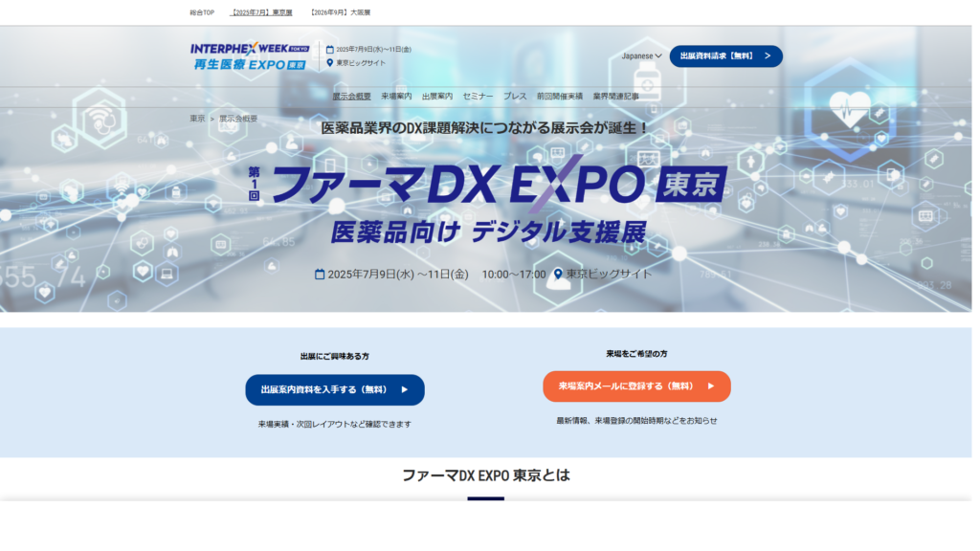980x551 pixels.
Task: Open the 前回開催実績 menu
Action: [x=559, y=97]
